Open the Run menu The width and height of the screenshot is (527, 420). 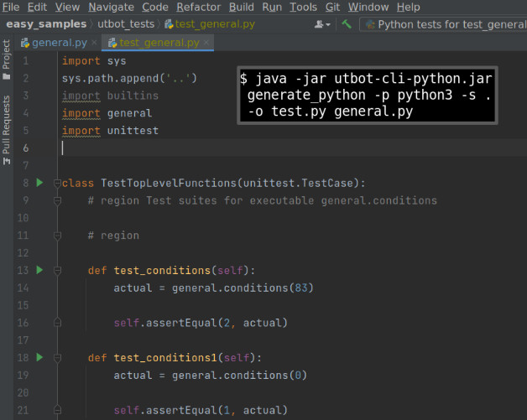coord(272,7)
